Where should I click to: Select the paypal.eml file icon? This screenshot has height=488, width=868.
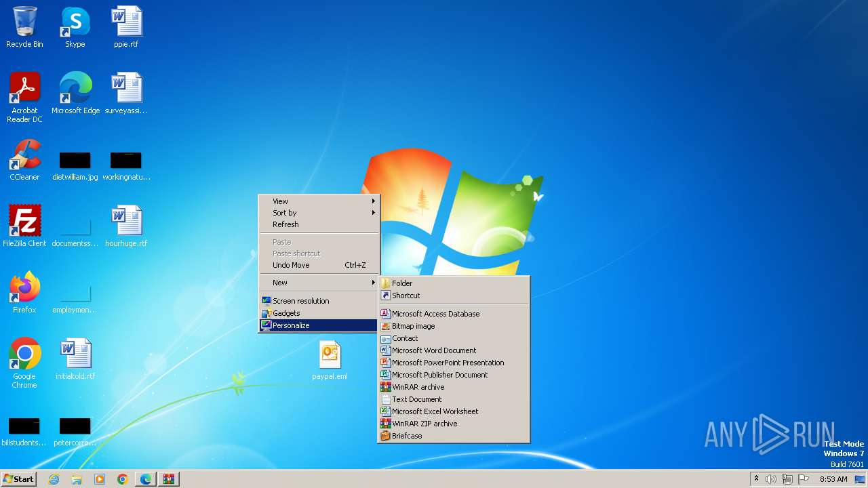(x=330, y=359)
